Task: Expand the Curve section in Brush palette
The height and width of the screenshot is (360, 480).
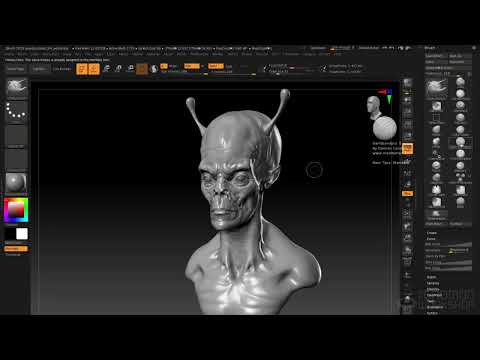Action: [431, 239]
